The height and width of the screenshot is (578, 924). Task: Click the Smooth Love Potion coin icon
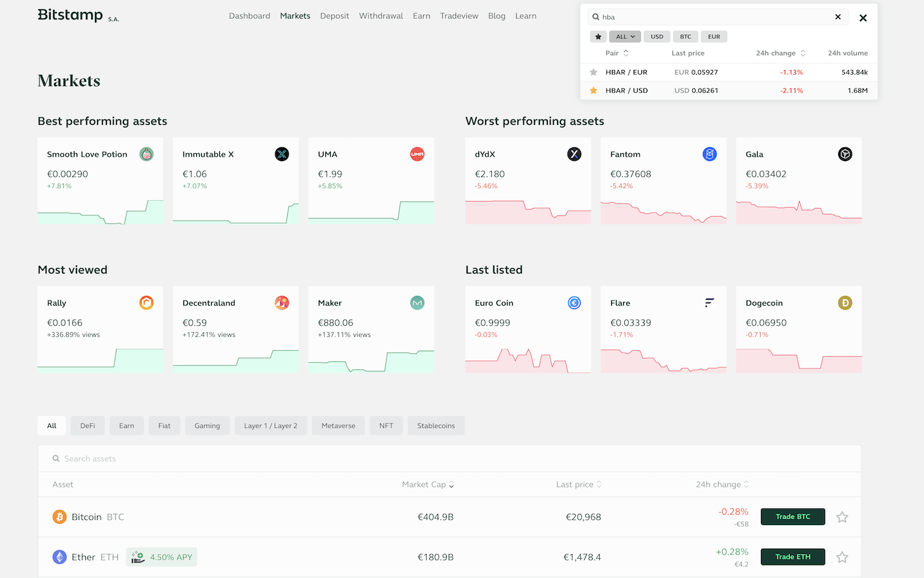pos(147,155)
